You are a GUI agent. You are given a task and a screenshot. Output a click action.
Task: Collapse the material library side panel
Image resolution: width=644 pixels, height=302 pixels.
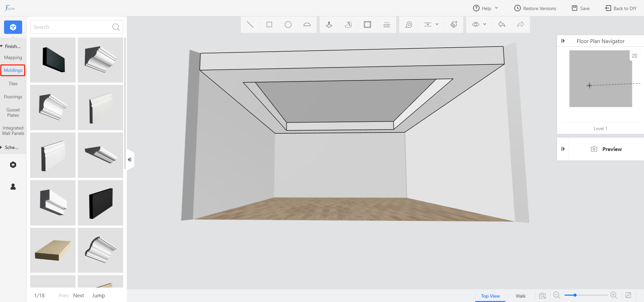(x=130, y=160)
